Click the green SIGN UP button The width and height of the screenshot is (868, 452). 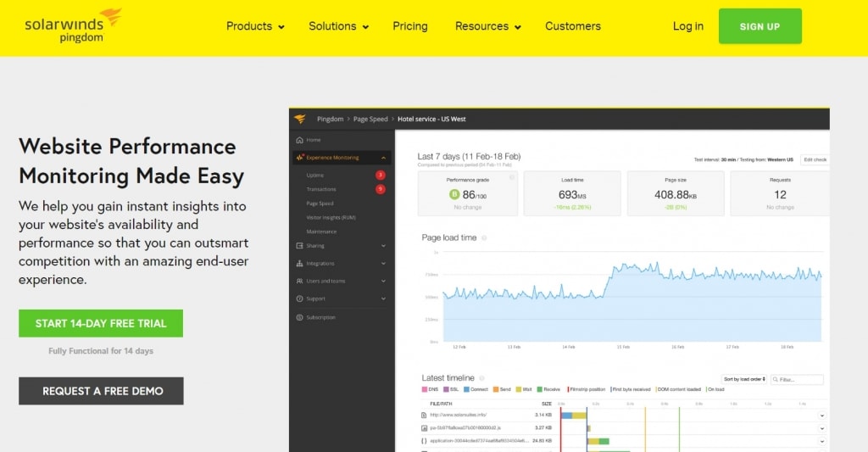pos(760,26)
